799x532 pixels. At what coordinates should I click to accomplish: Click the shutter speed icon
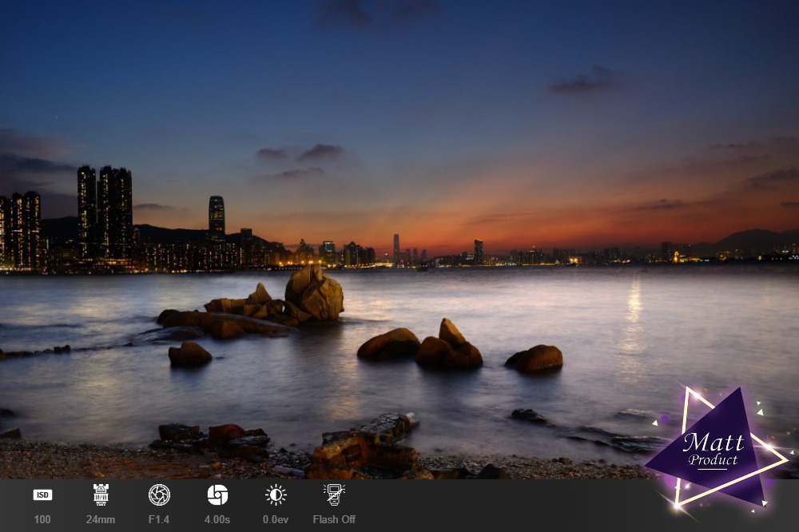217,494
